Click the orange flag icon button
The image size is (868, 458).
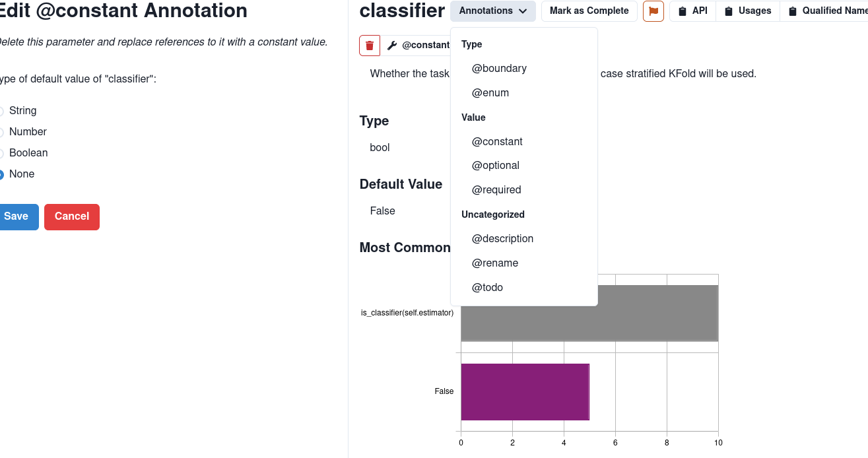(x=653, y=11)
